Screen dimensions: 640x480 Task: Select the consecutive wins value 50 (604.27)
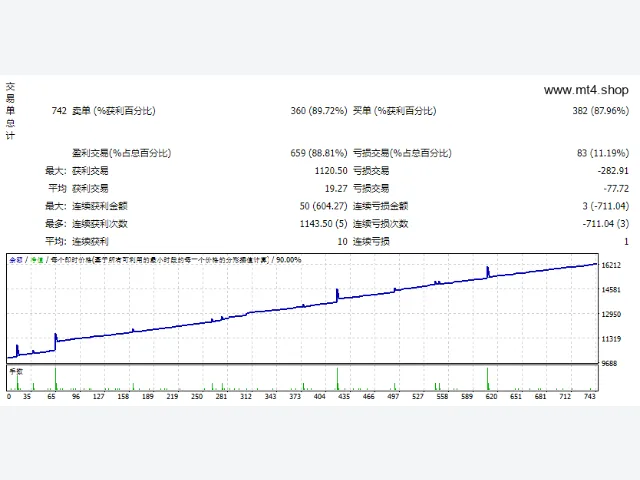click(x=323, y=206)
